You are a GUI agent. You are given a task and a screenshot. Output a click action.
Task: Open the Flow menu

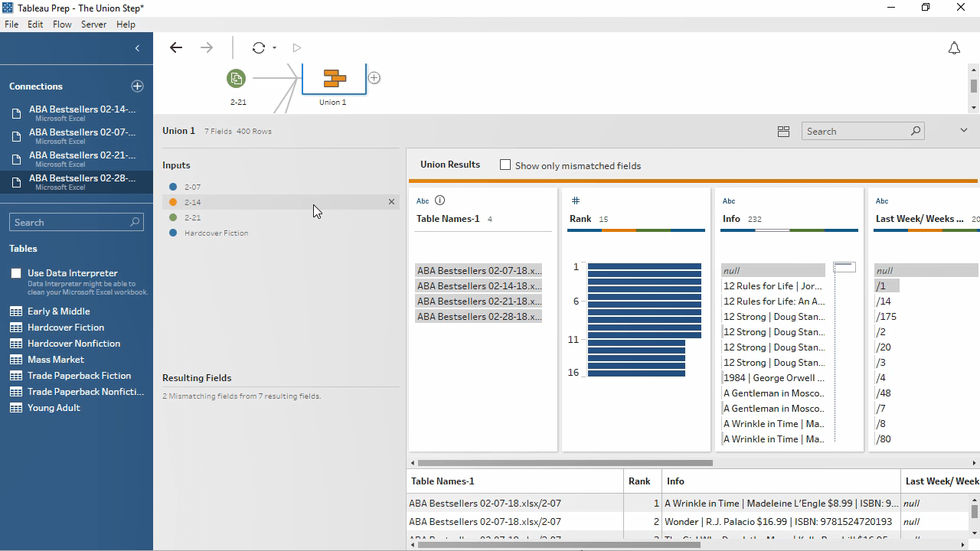pyautogui.click(x=62, y=24)
